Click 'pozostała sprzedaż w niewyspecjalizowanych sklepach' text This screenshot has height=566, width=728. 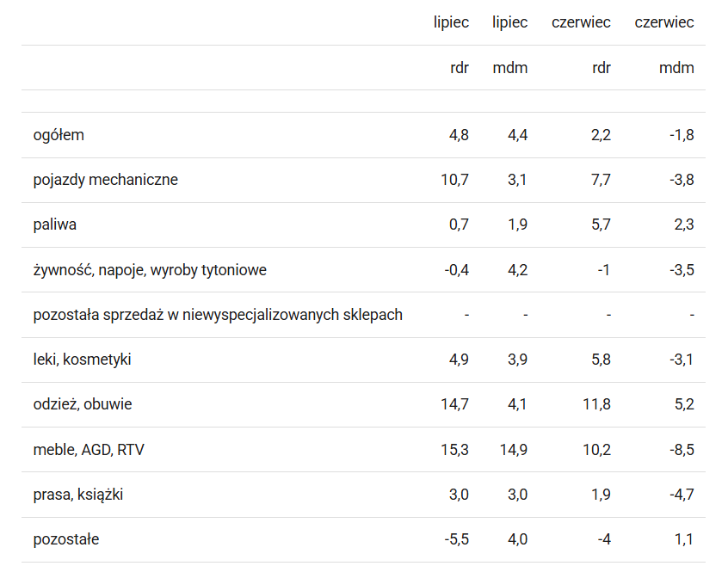click(x=218, y=315)
